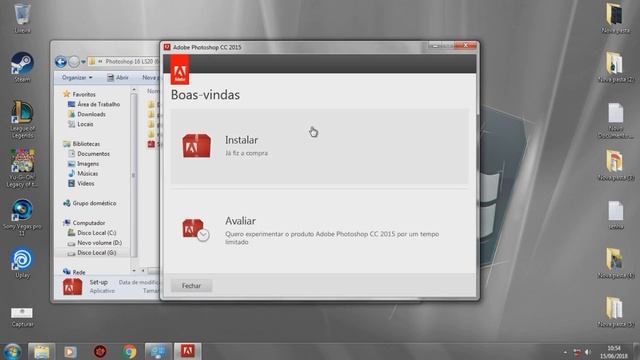640x360 pixels.
Task: Select the Novo Documento file on desktop
Action: pos(615,120)
